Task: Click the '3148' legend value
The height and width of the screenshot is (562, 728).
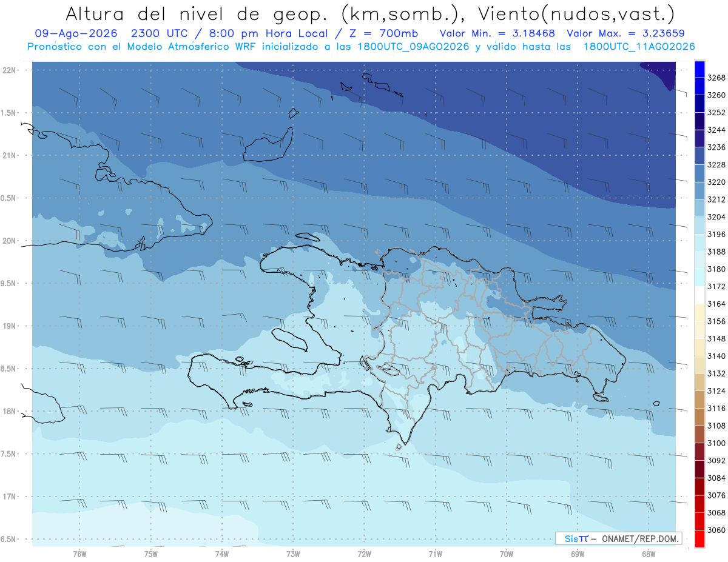Action: point(716,339)
